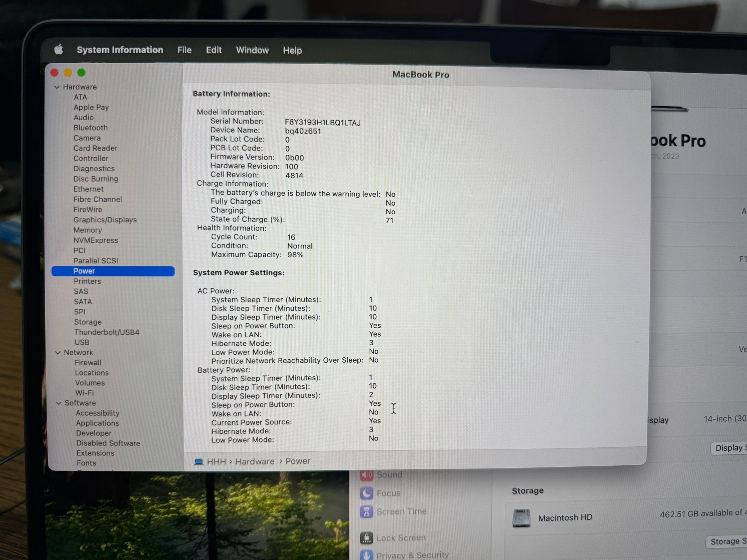Select Printers in the sidebar
Screen dimensions: 747x560
(87, 281)
